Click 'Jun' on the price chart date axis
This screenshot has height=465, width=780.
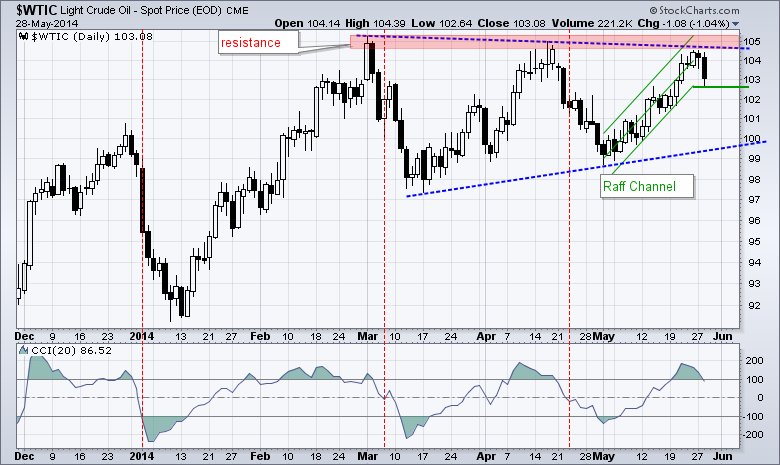click(x=723, y=336)
